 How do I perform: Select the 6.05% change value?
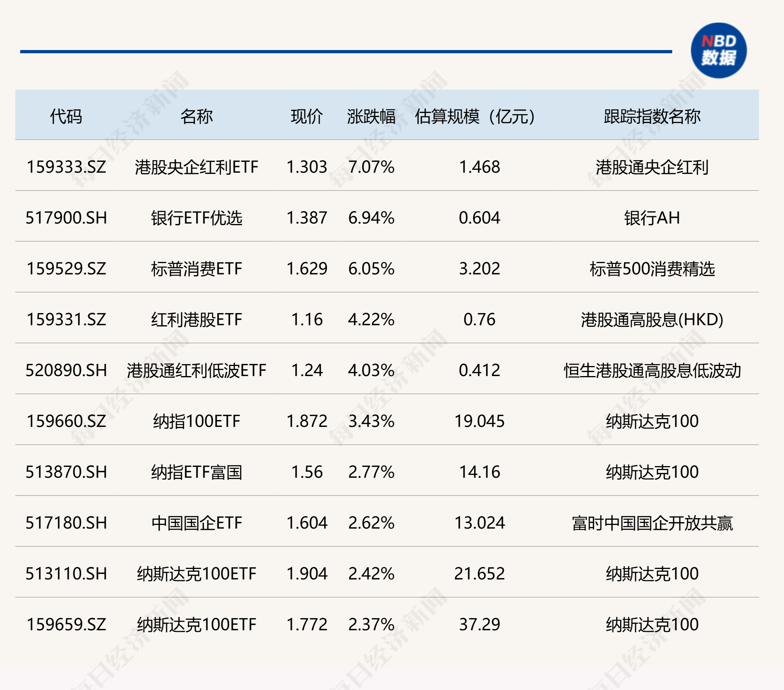coord(371,269)
